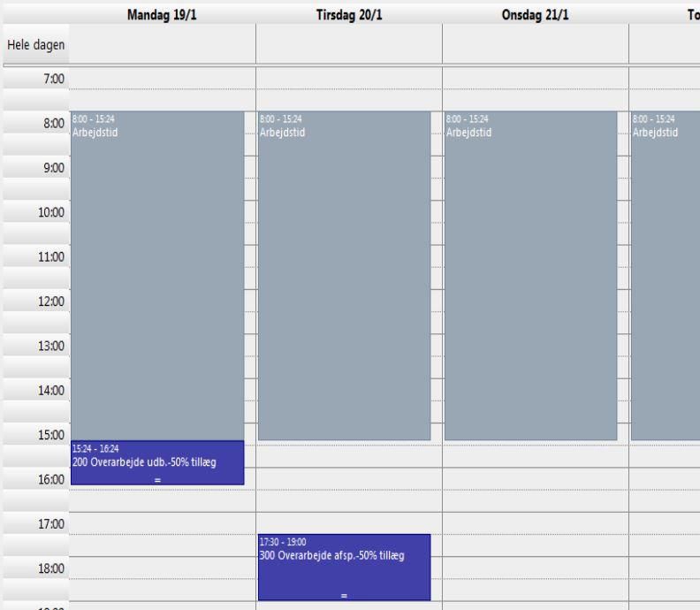Screen dimensions: 700x610
Task: Select Wednesday's Arbejdstid work time block
Action: (x=530, y=274)
